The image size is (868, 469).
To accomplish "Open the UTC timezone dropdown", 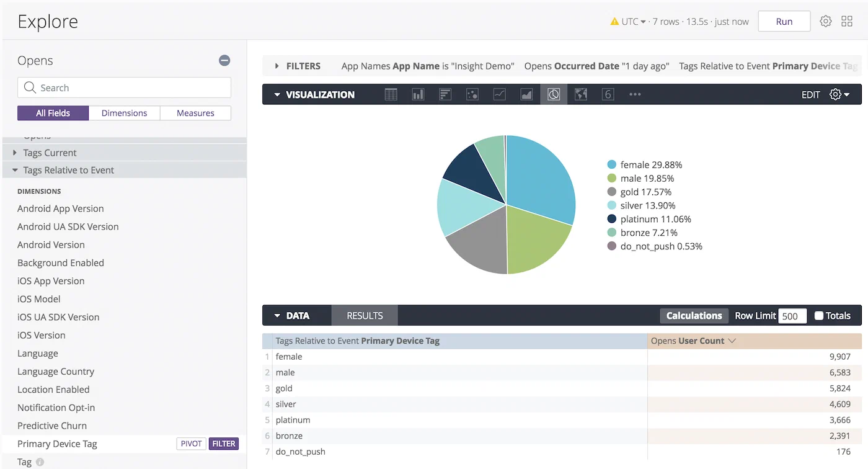I will pyautogui.click(x=629, y=20).
